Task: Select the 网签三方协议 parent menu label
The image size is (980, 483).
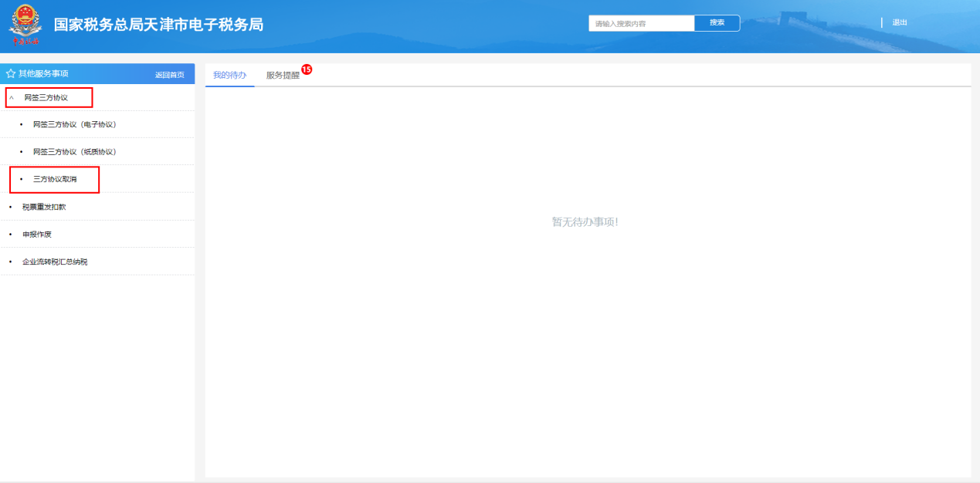Action: (x=46, y=98)
